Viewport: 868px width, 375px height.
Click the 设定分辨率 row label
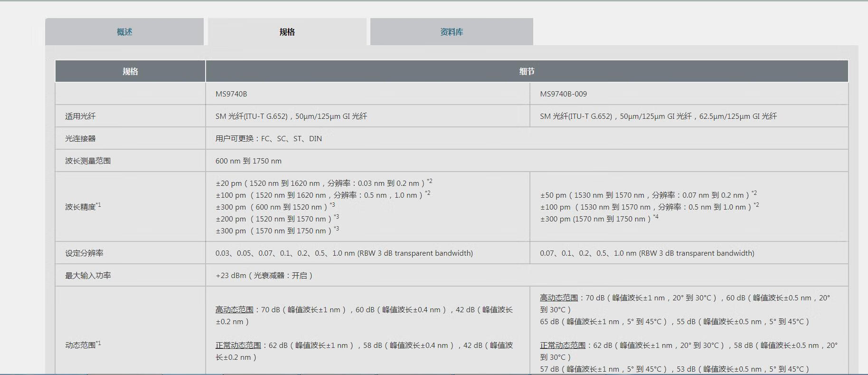[x=84, y=253]
